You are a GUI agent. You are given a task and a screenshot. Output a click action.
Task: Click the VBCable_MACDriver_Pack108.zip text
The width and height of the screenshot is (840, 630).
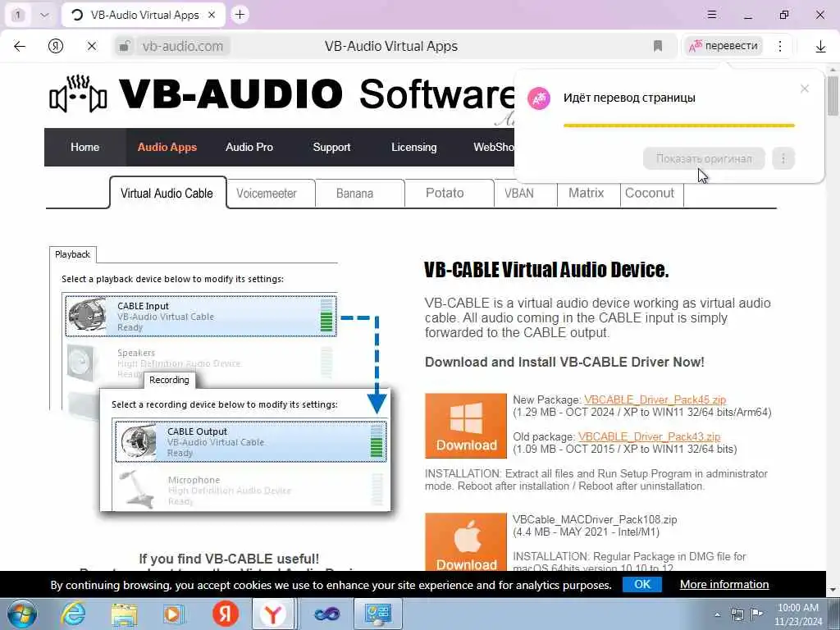click(x=595, y=519)
